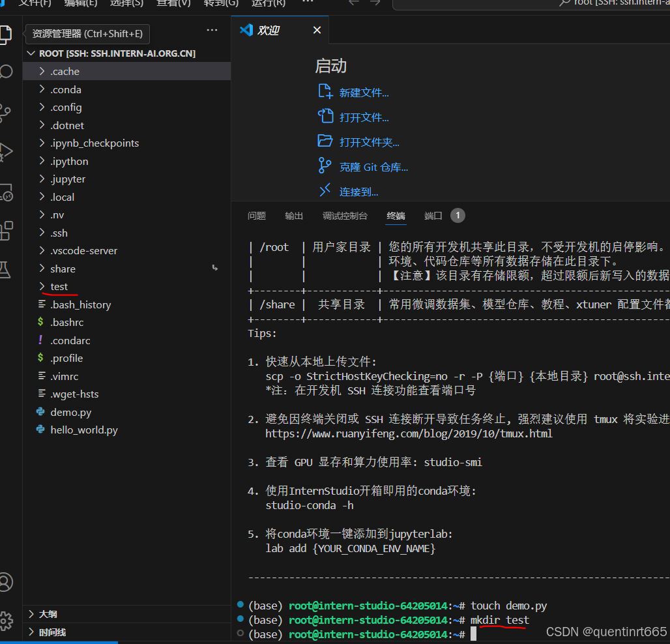670x644 pixels.
Task: Switch to the 问题 problems tab
Action: [x=256, y=216]
